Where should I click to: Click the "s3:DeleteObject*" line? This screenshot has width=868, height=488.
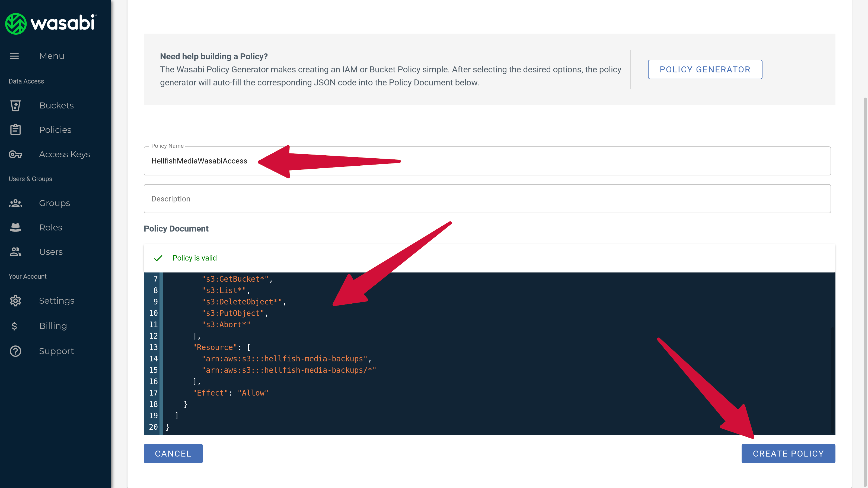point(244,302)
